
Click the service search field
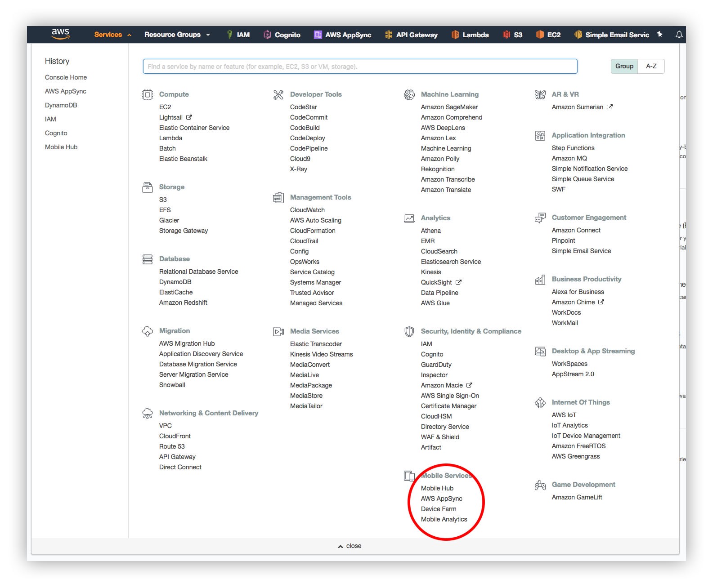tap(360, 66)
